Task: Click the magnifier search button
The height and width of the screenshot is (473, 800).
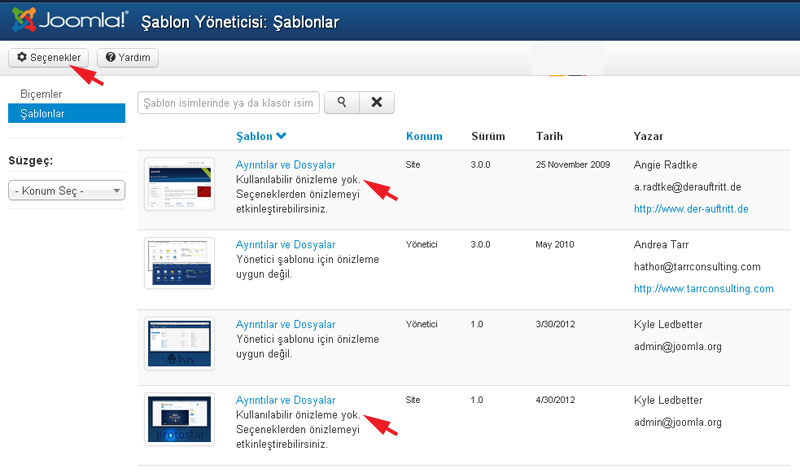Action: [342, 103]
